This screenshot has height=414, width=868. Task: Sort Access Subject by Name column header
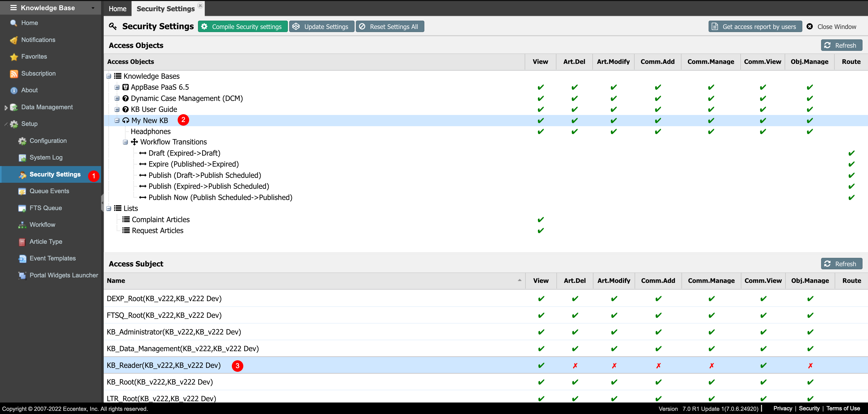pos(116,281)
